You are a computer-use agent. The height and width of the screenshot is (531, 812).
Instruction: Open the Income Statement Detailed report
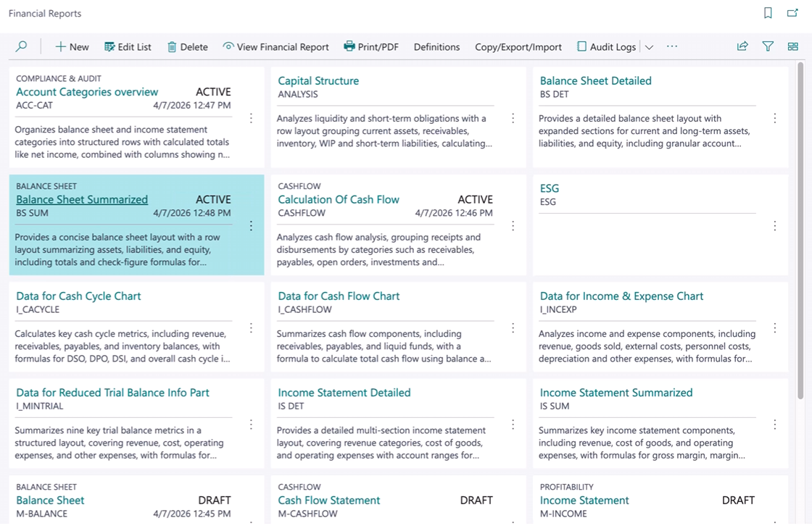[x=344, y=392]
